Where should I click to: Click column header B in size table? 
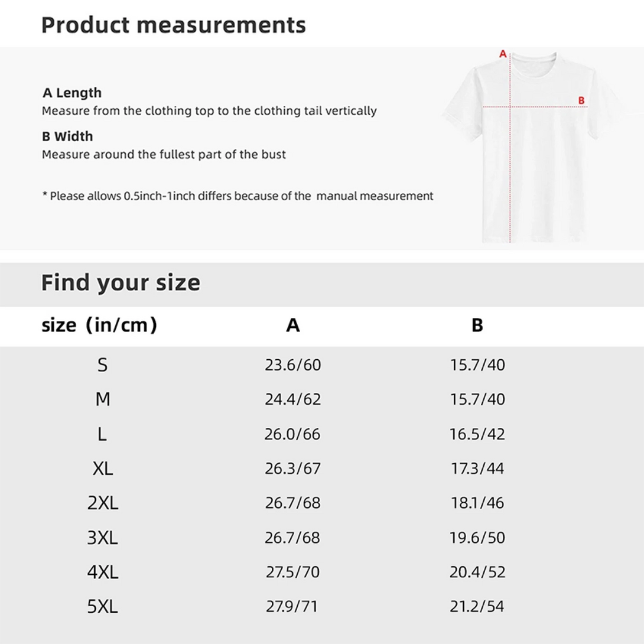point(477,326)
